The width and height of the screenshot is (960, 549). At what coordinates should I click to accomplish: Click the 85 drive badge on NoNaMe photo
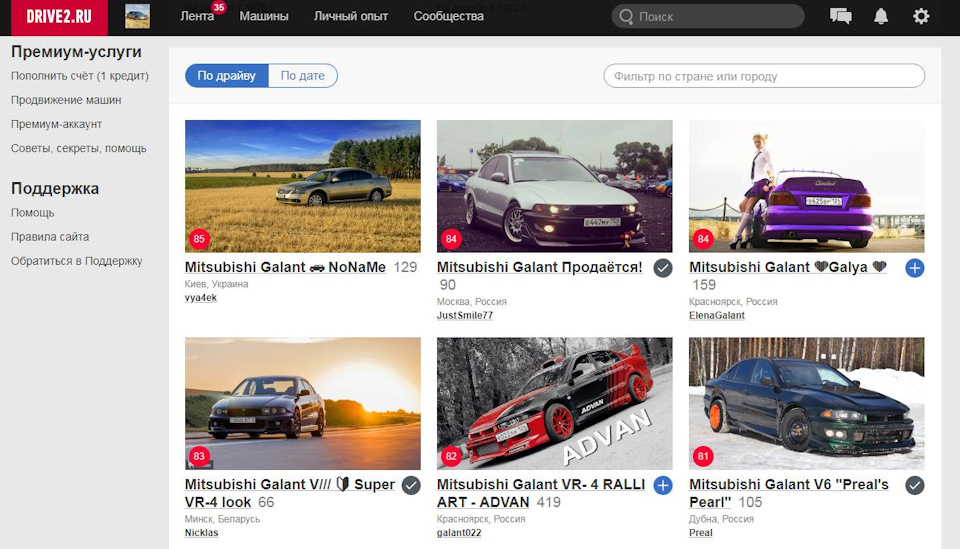point(199,239)
